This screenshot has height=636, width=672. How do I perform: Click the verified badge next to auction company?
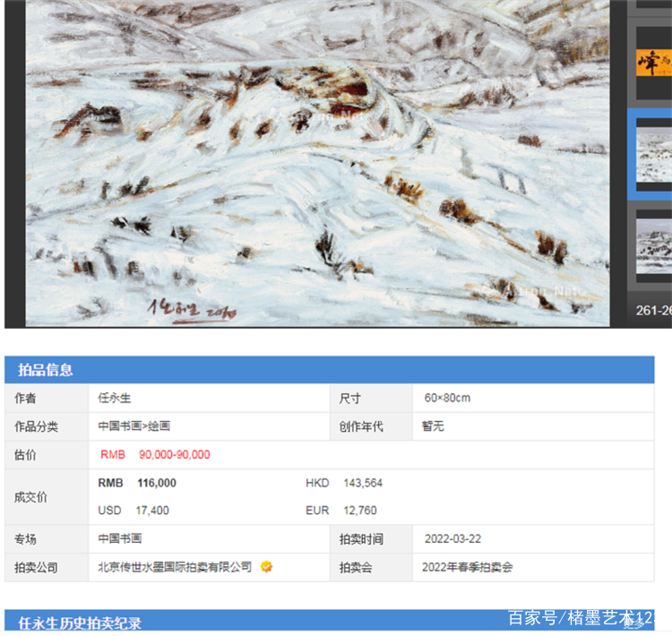point(266,566)
